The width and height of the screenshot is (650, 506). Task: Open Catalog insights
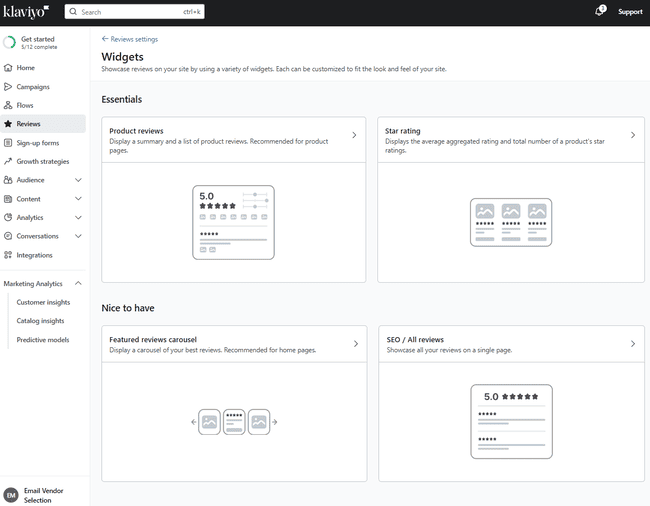point(40,321)
